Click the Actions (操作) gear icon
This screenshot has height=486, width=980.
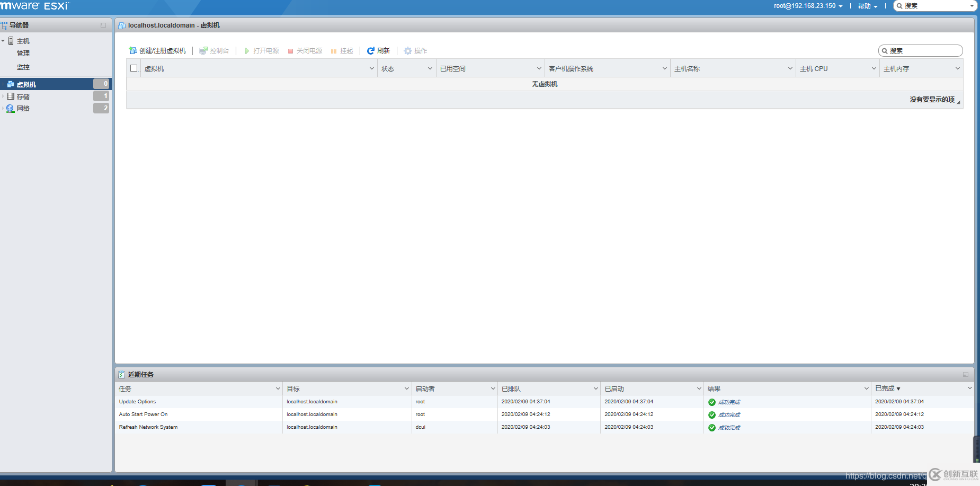tap(408, 50)
